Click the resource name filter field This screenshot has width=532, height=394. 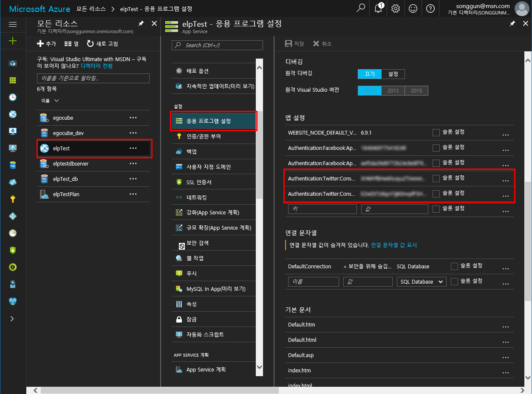coord(93,78)
